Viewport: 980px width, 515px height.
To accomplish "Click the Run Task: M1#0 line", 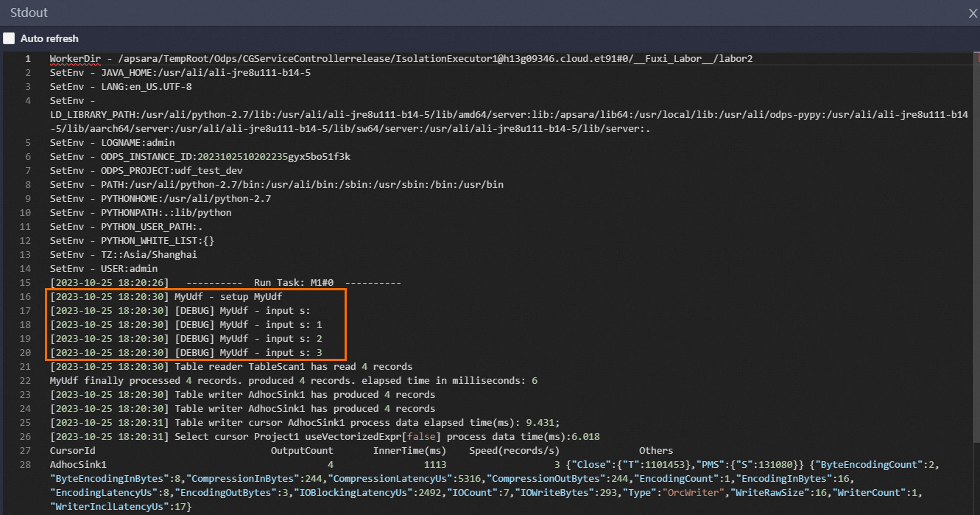I will coord(225,283).
